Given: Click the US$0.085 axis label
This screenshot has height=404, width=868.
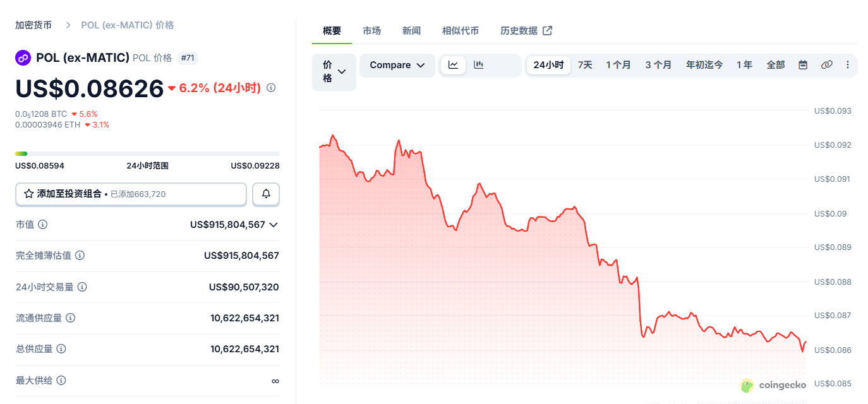Looking at the screenshot, I should [833, 384].
